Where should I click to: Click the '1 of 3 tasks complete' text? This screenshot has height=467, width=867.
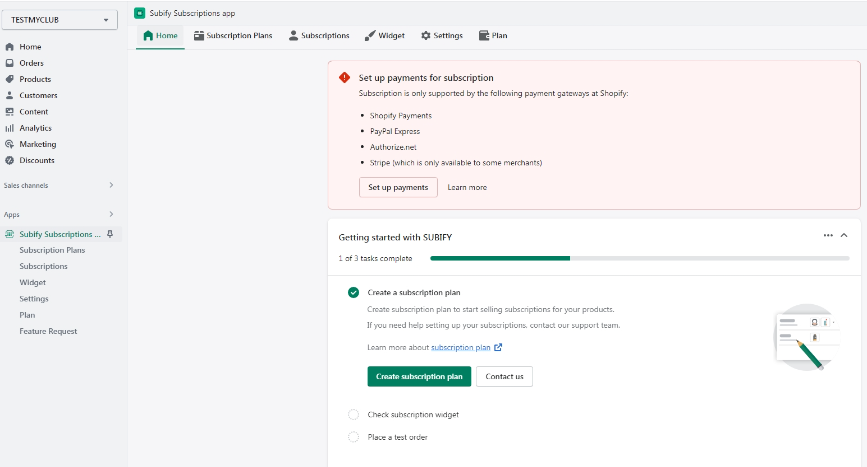(x=375, y=258)
